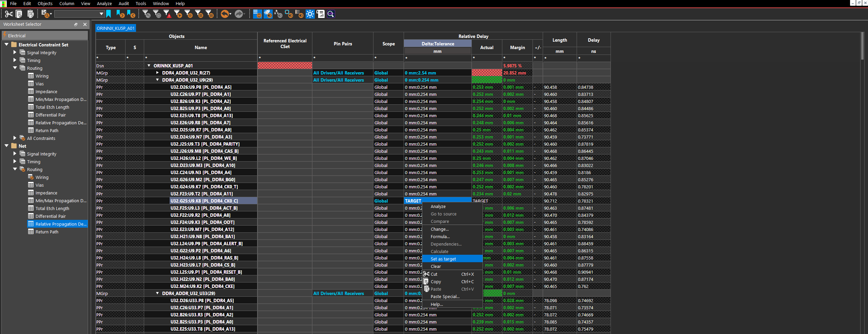This screenshot has width=868, height=334.
Task: Toggle the tag label toolbar switch
Action: [x=268, y=14]
